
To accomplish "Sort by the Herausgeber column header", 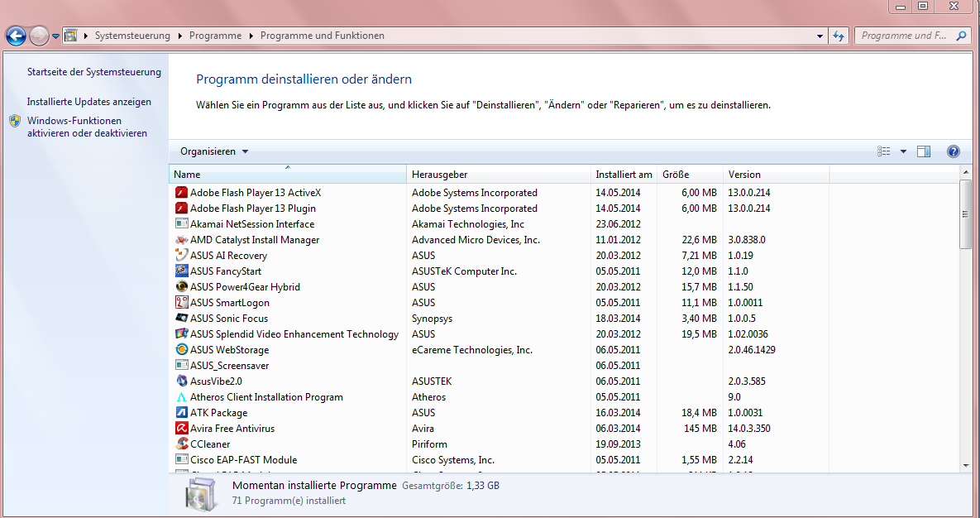I will (x=498, y=175).
